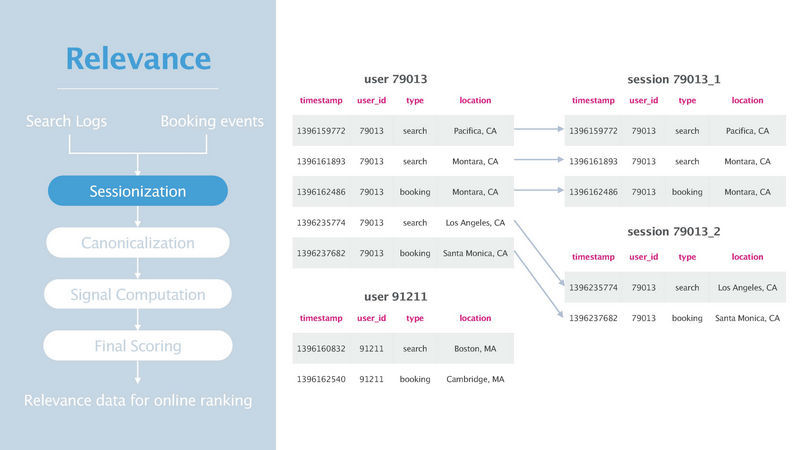Select the user 91211 table title
Viewport: 800px width, 450px height.
click(395, 296)
